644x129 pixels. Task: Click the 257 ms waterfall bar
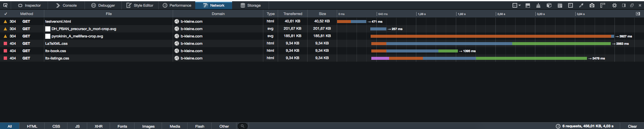pos(378,29)
